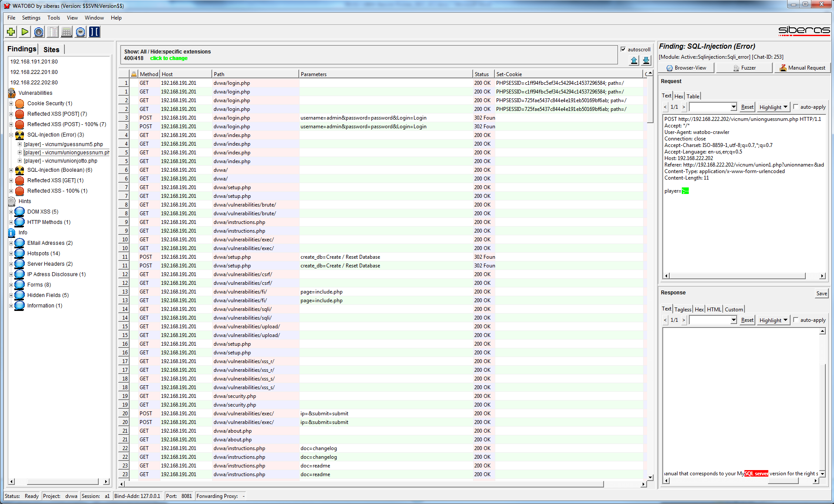The image size is (834, 504).
Task: Click the green 'click to change' link
Action: (x=169, y=58)
